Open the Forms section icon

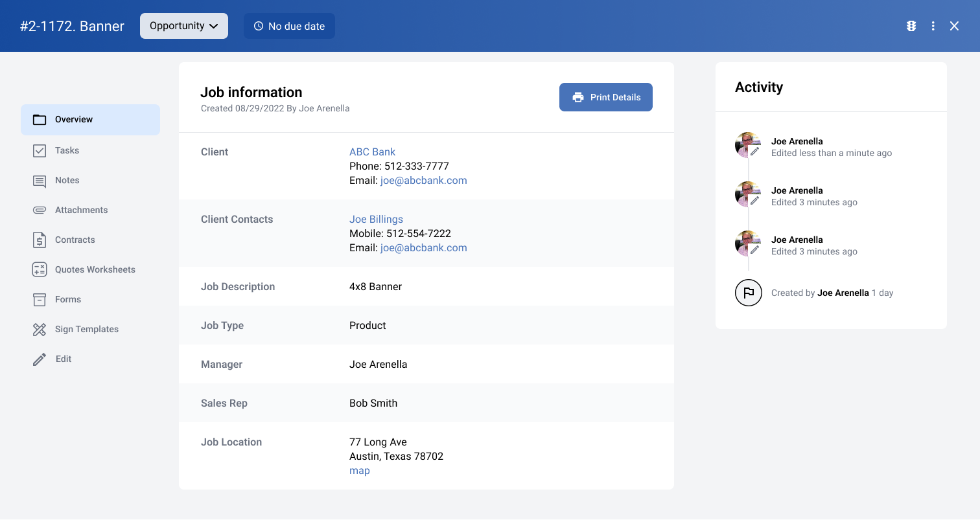coord(40,299)
